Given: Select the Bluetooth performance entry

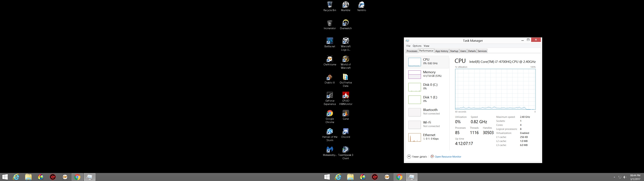Looking at the screenshot, I should pos(427,112).
